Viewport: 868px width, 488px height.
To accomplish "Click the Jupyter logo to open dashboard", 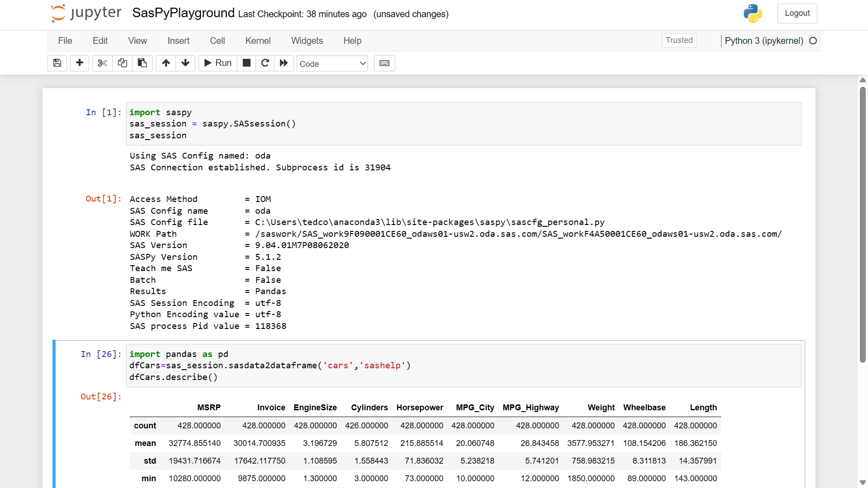I will [85, 13].
